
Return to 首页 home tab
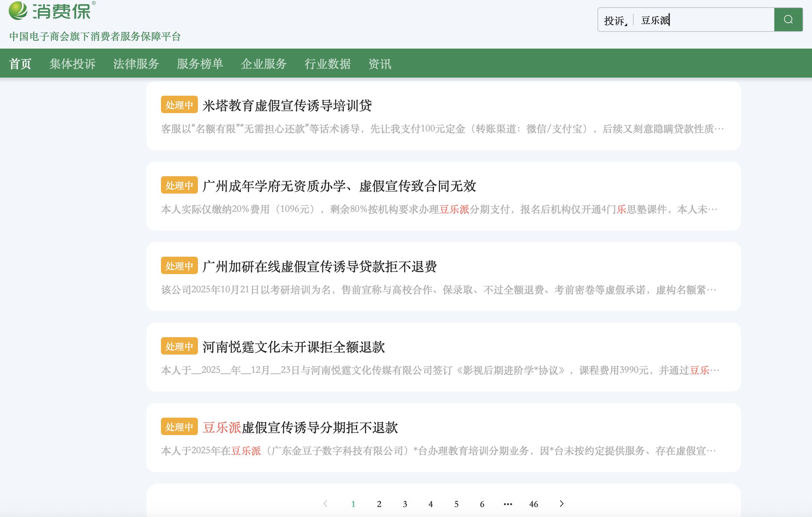pyautogui.click(x=20, y=64)
